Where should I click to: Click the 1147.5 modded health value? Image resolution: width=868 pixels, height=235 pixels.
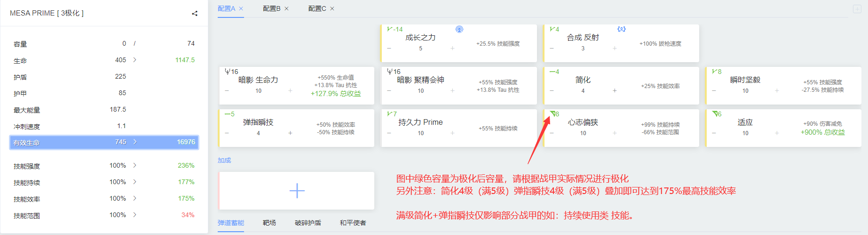pos(185,60)
